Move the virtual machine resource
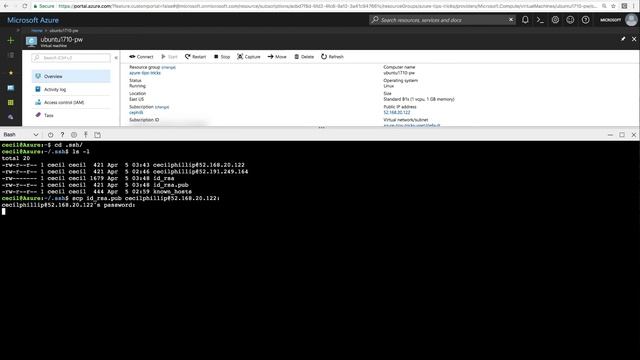The height and width of the screenshot is (360, 640). pyautogui.click(x=277, y=57)
